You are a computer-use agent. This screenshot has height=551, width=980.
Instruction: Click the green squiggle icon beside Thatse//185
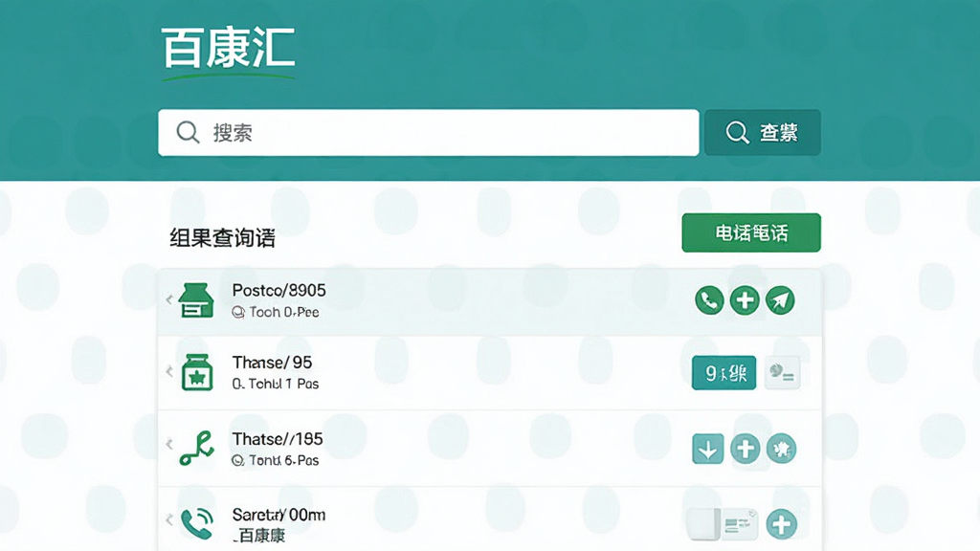(x=197, y=449)
